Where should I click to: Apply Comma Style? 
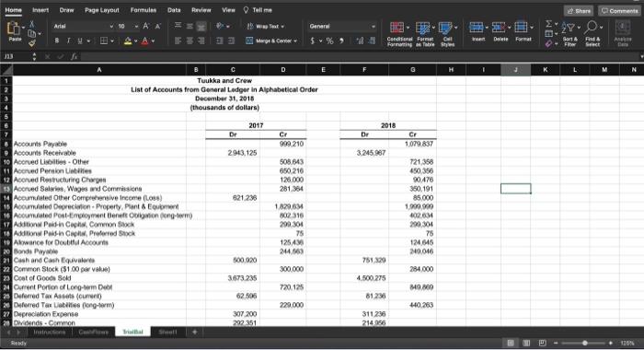point(341,41)
